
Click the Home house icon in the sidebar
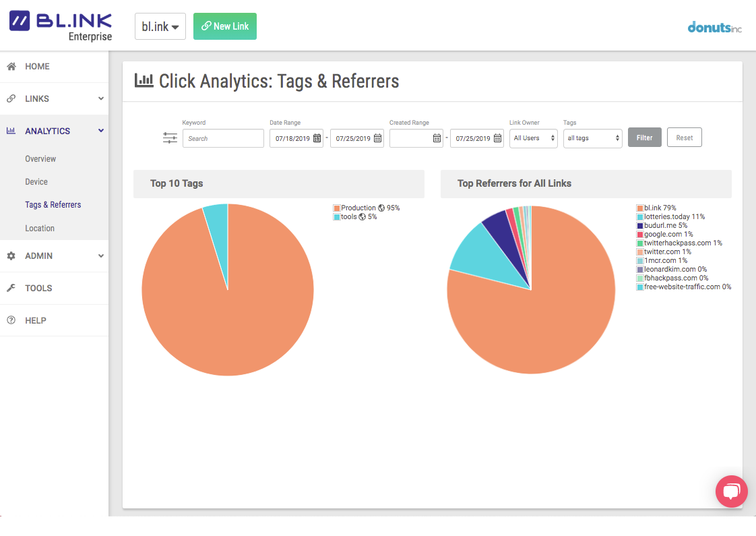point(11,67)
